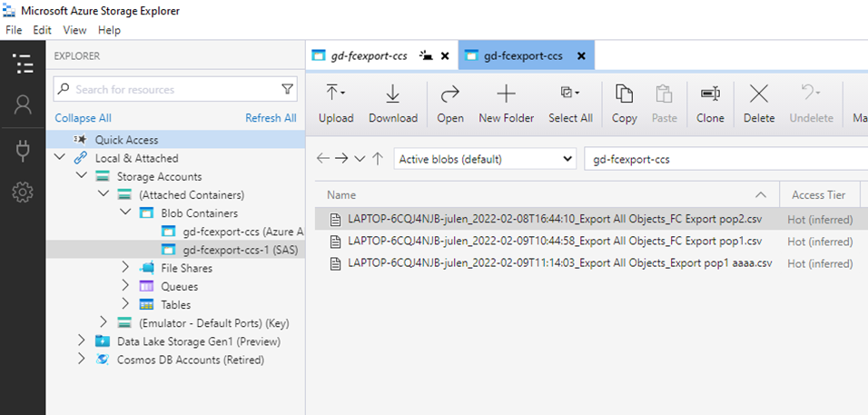Open the Edit menu
868x415 pixels.
coord(42,30)
